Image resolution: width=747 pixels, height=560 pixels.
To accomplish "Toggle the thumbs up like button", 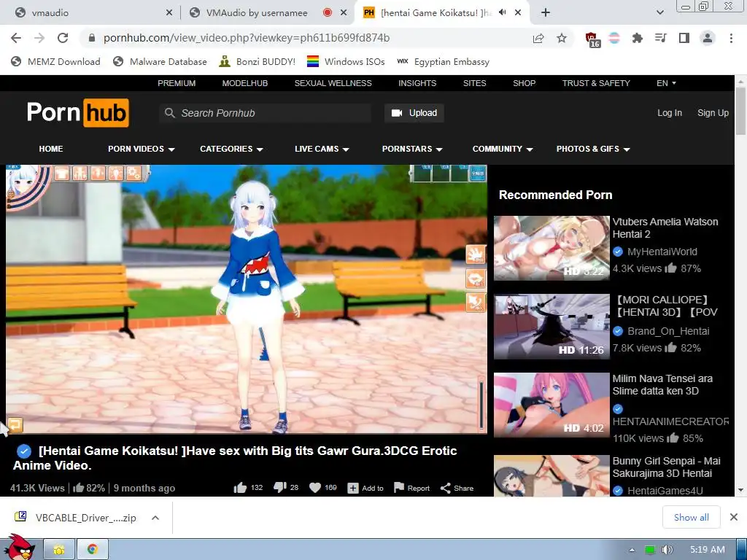I will point(240,488).
